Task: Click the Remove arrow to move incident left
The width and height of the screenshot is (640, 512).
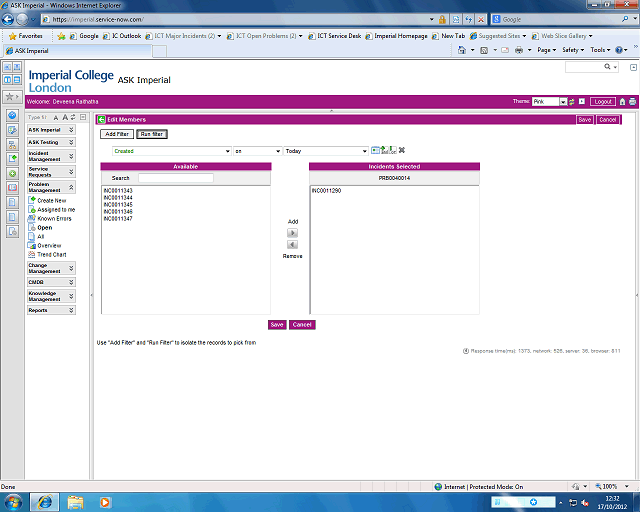Action: click(x=292, y=244)
